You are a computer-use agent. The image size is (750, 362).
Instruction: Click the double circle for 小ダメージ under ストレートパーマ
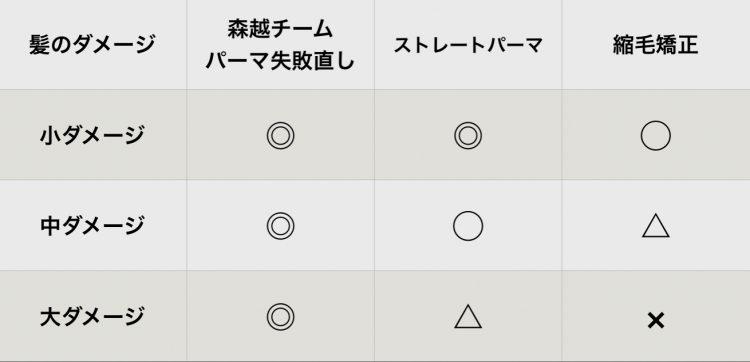(468, 136)
